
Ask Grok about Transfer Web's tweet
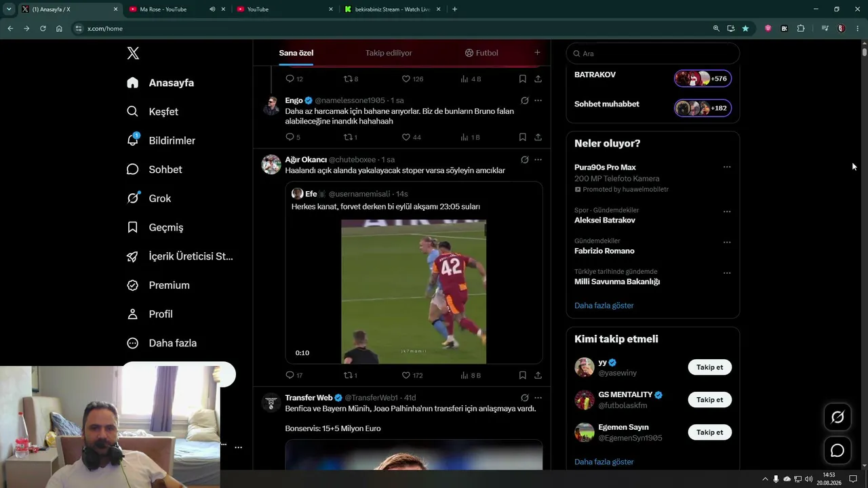[524, 398]
